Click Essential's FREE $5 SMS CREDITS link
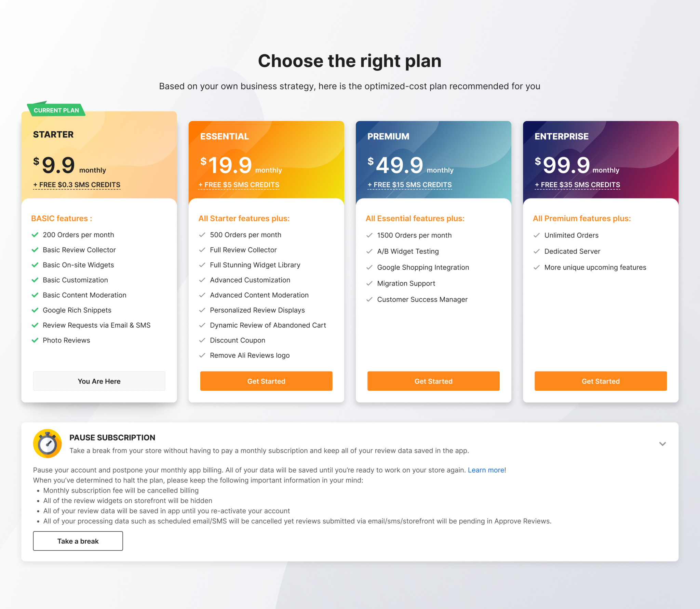700x609 pixels. (x=239, y=185)
